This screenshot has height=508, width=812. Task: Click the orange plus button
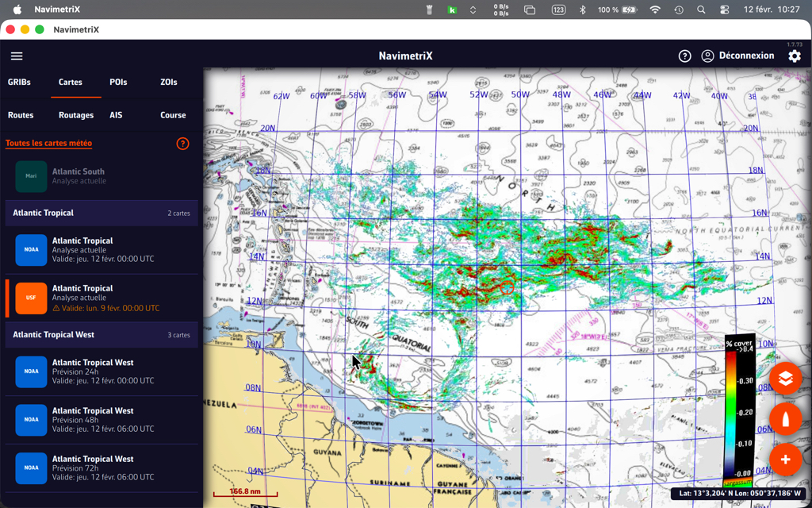(785, 460)
